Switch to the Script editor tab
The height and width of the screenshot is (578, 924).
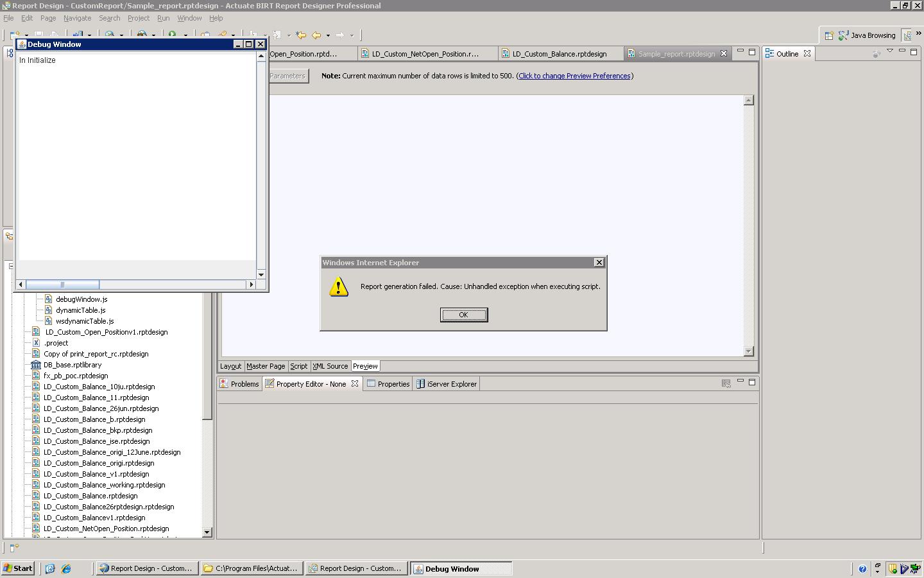[298, 366]
